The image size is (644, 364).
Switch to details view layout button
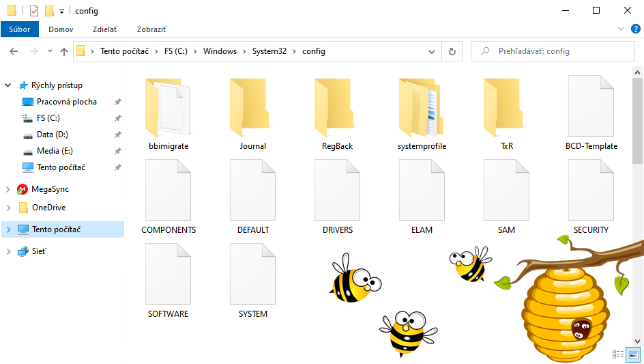[x=618, y=354]
